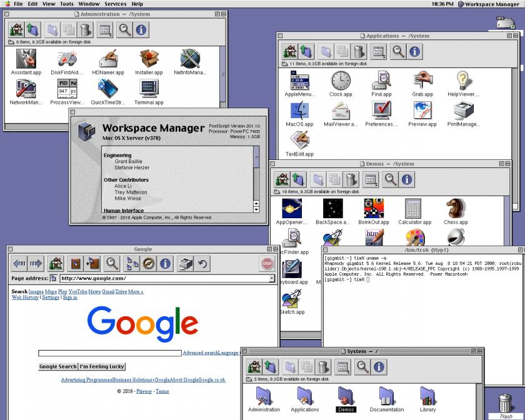Viewport: 525px width, 420px height.
Task: Click the magnifying glass in the Applications toolbar
Action: click(x=397, y=52)
